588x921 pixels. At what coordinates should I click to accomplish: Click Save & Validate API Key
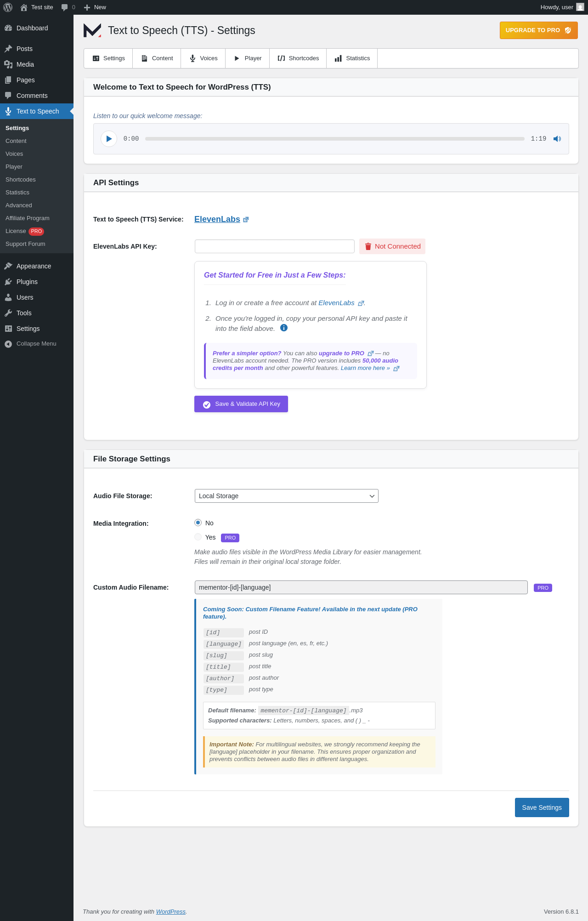(241, 404)
